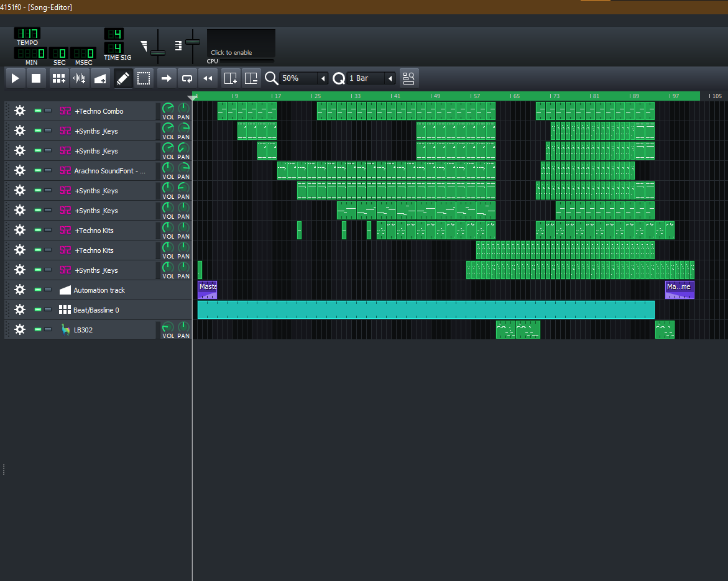Click the Add sample track icon
The width and height of the screenshot is (728, 581).
(x=80, y=78)
